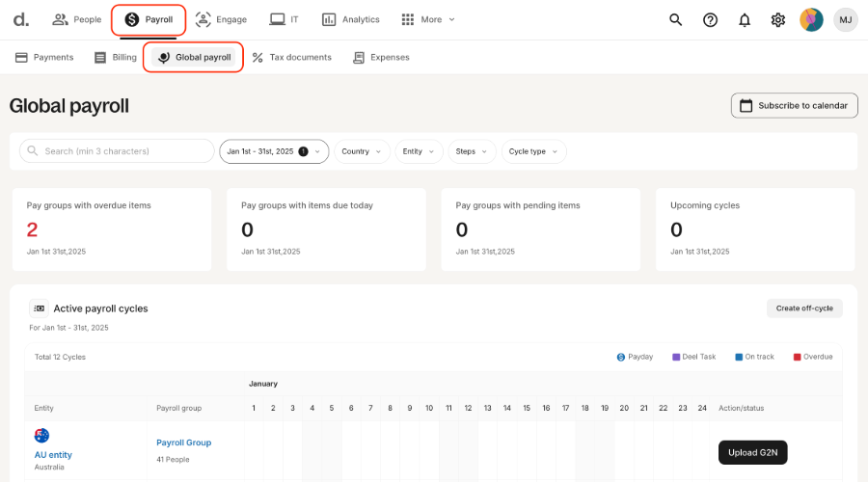Expand the Jan 1st - 31st date picker
Image resolution: width=868 pixels, height=482 pixels.
pyautogui.click(x=274, y=151)
